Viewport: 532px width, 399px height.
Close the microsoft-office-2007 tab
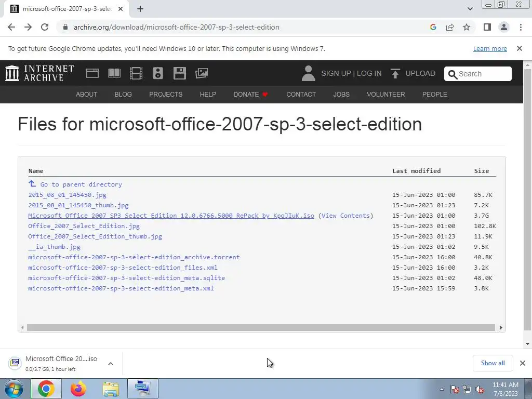pyautogui.click(x=121, y=9)
